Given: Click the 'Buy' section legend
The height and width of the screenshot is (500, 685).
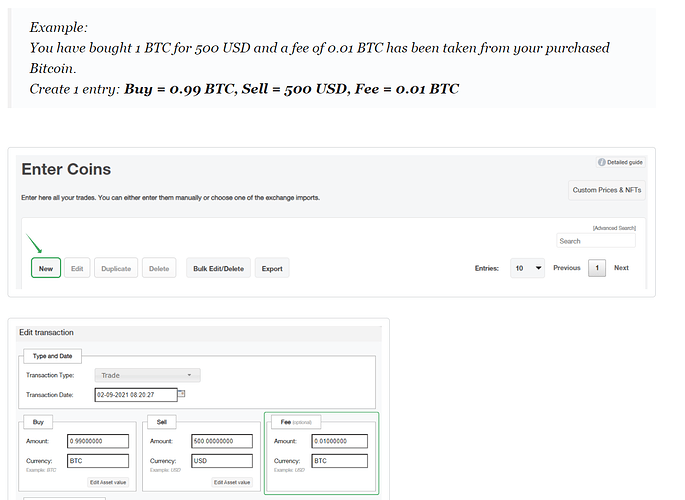Looking at the screenshot, I should [x=38, y=422].
